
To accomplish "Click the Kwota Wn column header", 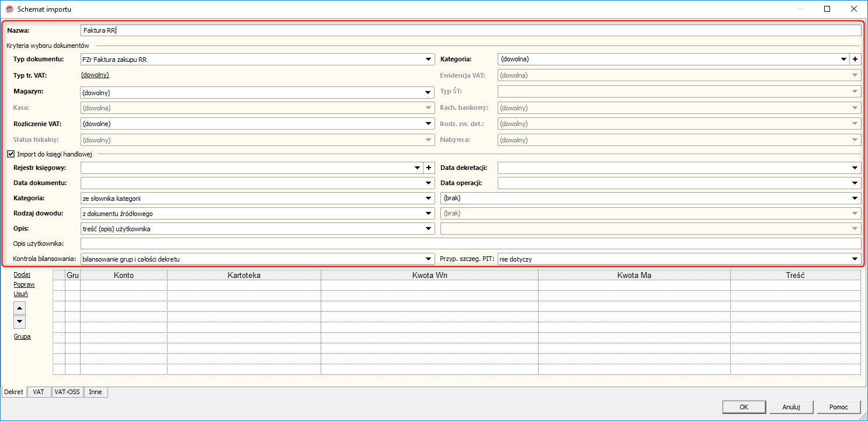I will [x=429, y=275].
